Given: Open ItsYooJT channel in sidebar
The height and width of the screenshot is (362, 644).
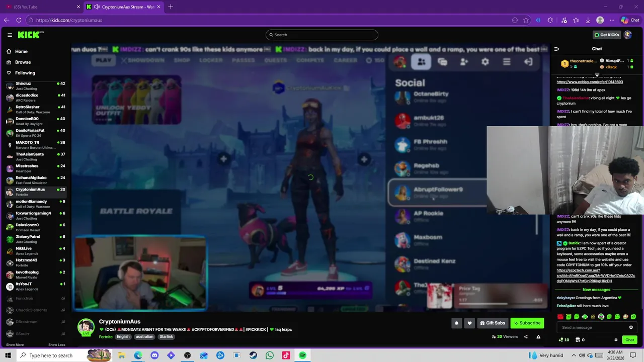Looking at the screenshot, I should [x=35, y=286].
